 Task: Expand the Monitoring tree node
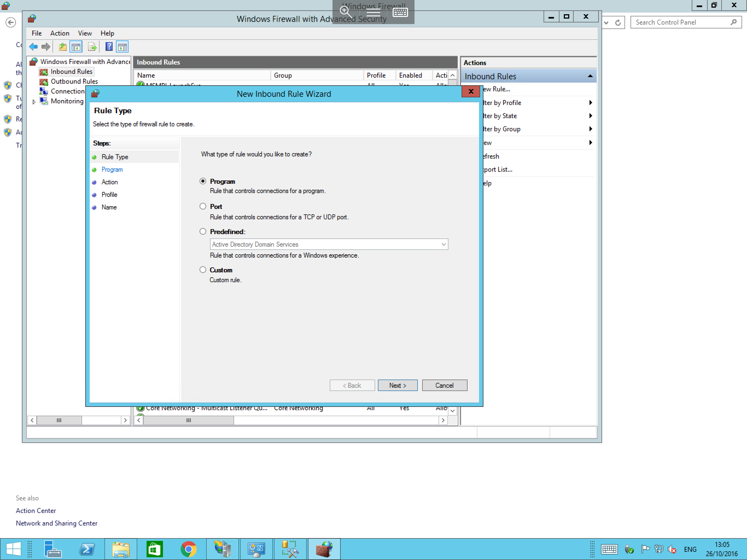pyautogui.click(x=34, y=102)
